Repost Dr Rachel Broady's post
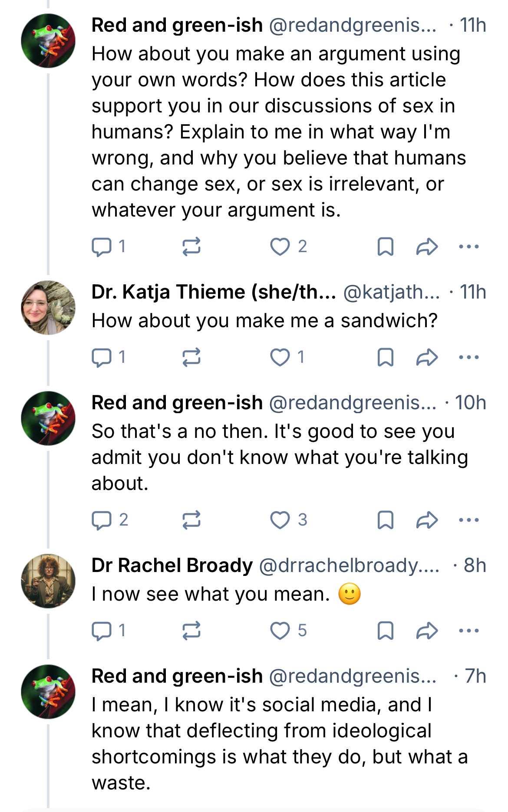 click(191, 631)
